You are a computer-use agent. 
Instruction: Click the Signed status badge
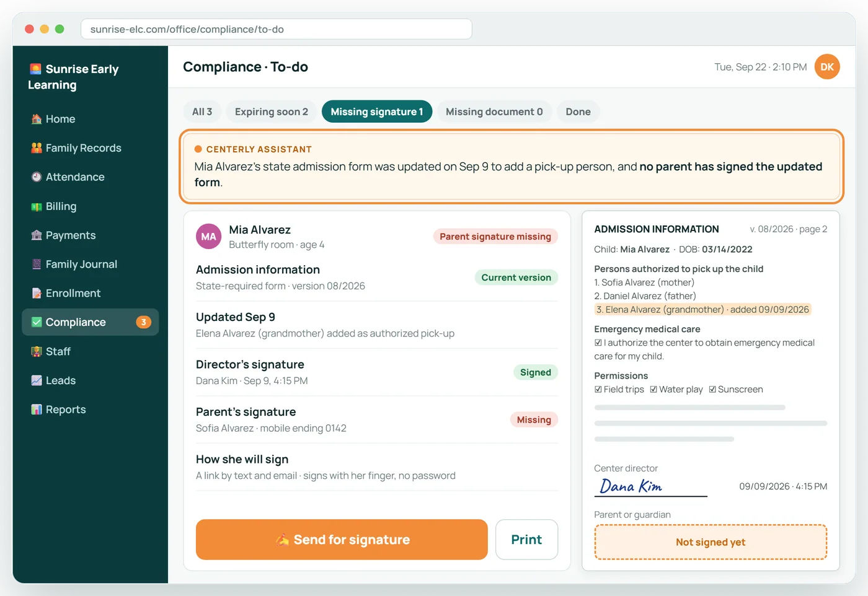tap(536, 372)
